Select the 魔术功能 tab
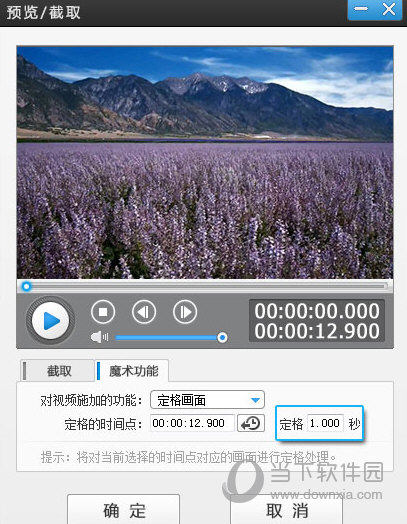This screenshot has height=524, width=407. pyautogui.click(x=132, y=371)
